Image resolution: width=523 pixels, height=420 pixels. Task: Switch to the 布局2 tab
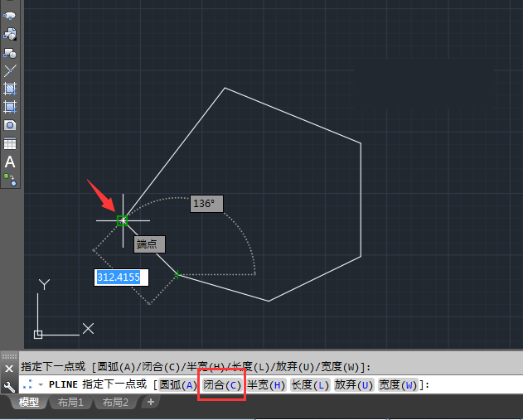point(115,403)
